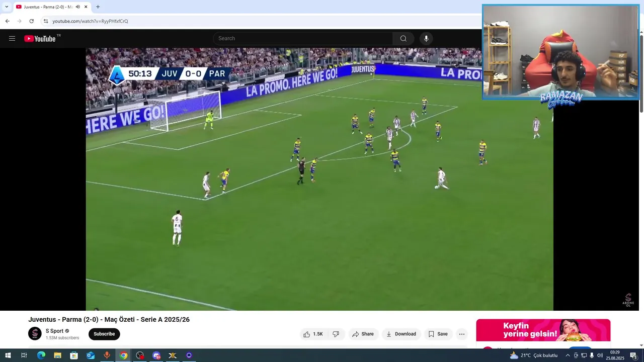Download the video via the Download button
644x362 pixels.
point(401,334)
